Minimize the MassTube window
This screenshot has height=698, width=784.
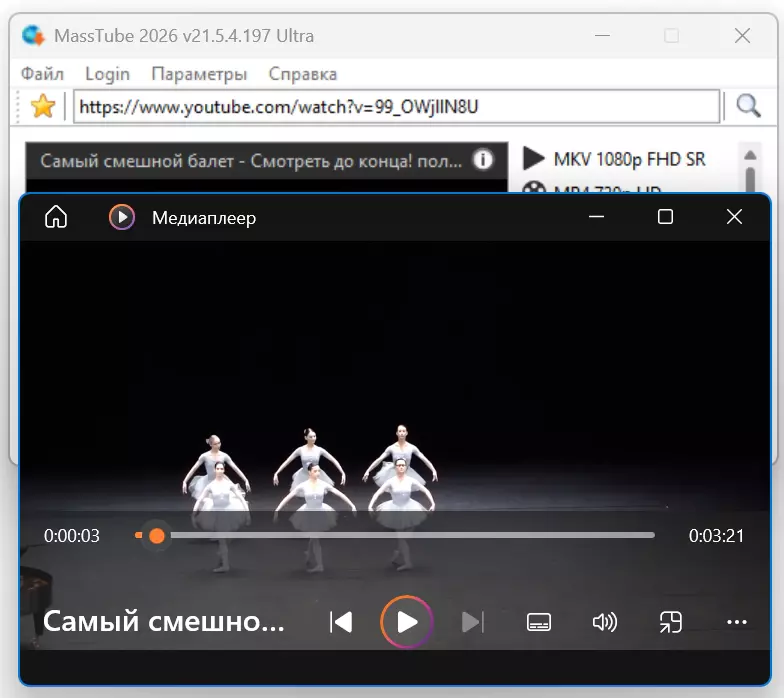coord(602,36)
